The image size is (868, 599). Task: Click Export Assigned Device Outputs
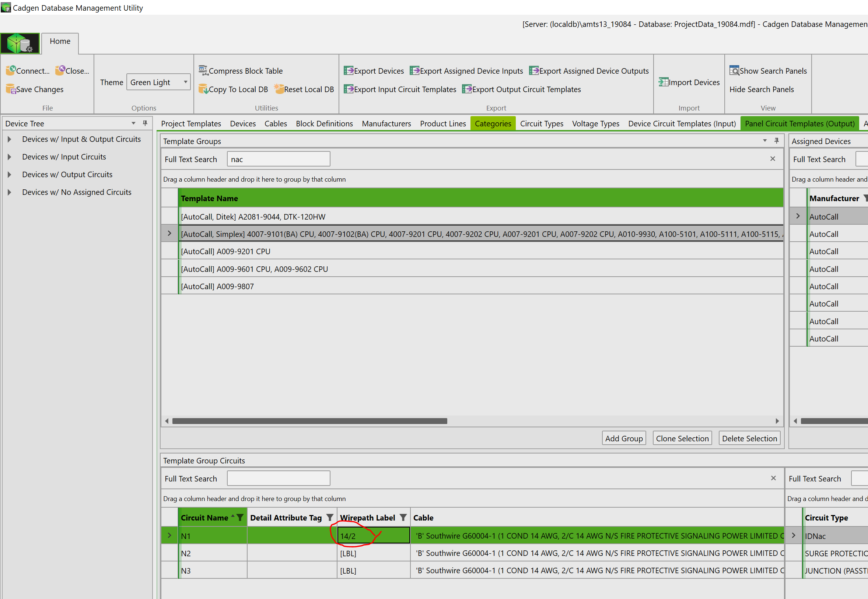[x=589, y=71]
